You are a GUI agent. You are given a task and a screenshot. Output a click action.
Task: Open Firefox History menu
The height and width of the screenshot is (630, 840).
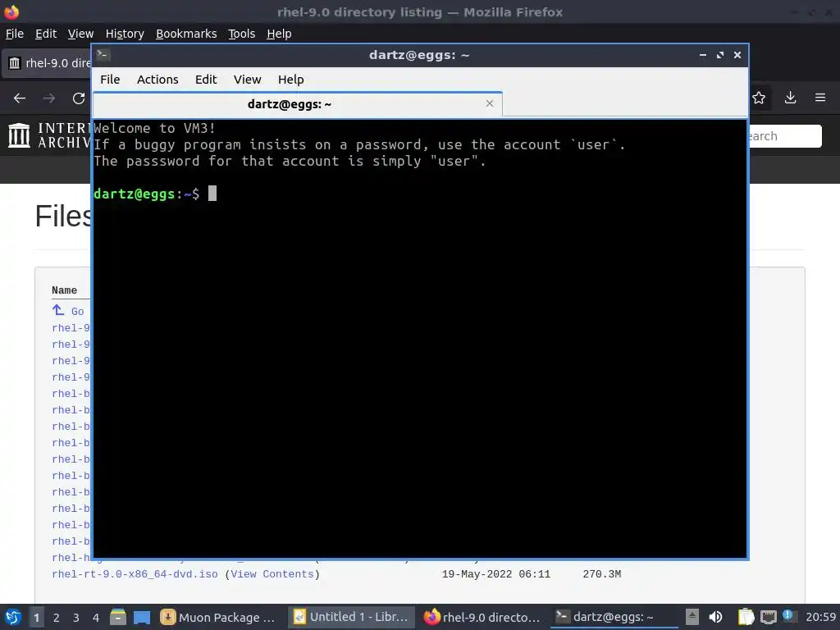click(x=125, y=34)
